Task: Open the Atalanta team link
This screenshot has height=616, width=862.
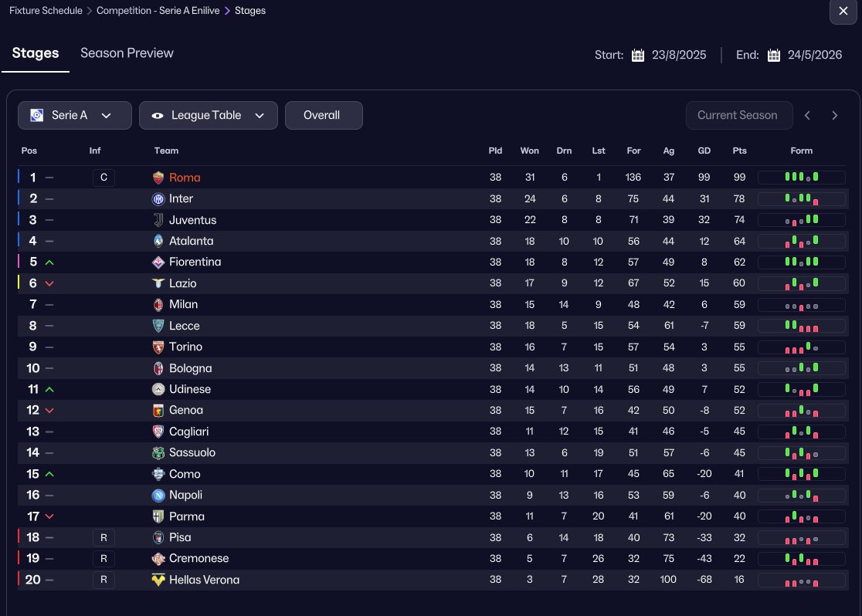Action: click(191, 241)
